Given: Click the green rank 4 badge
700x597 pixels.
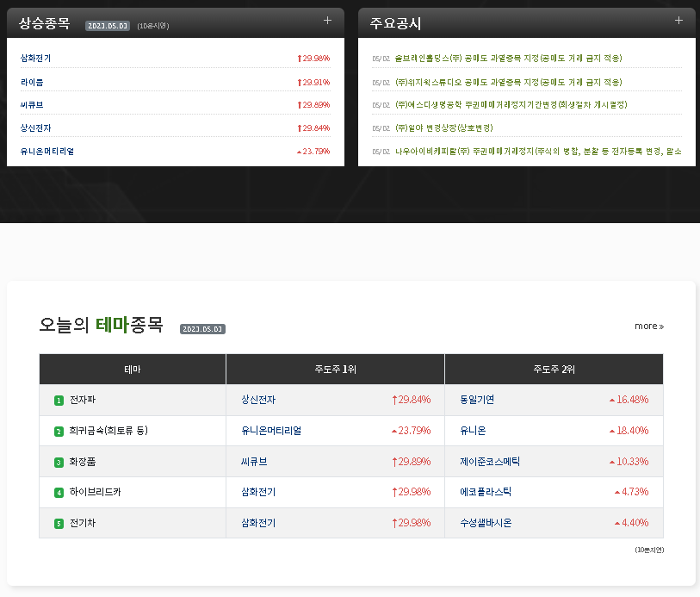Looking at the screenshot, I should [x=59, y=493].
